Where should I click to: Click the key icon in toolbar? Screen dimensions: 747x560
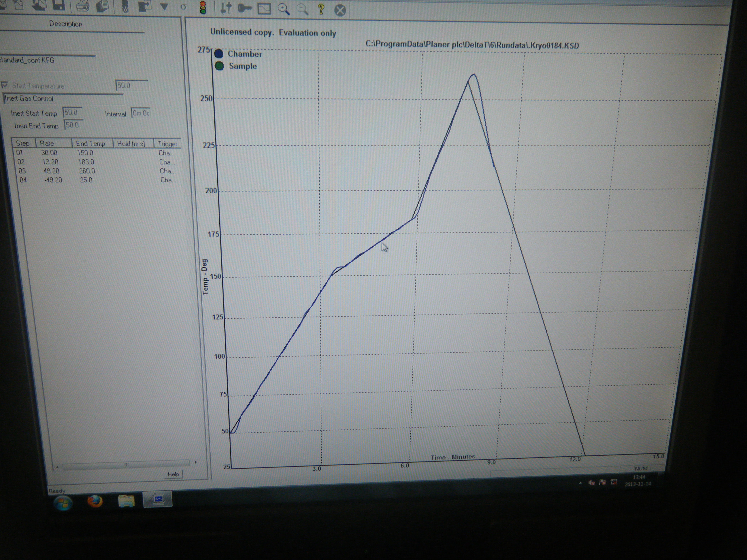click(245, 8)
